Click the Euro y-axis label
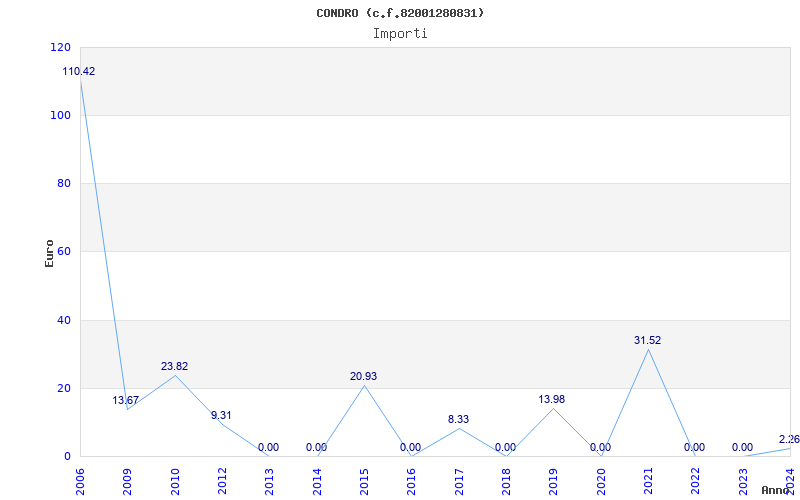This screenshot has height=500, width=800. (x=49, y=253)
